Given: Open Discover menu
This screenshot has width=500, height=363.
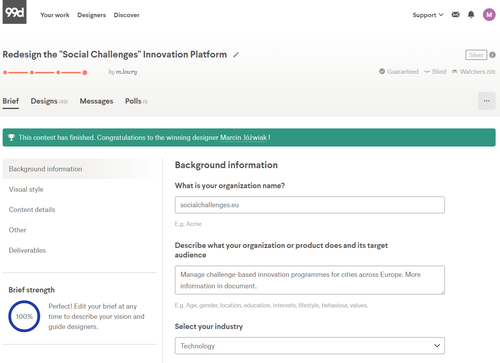Looking at the screenshot, I should [x=127, y=15].
